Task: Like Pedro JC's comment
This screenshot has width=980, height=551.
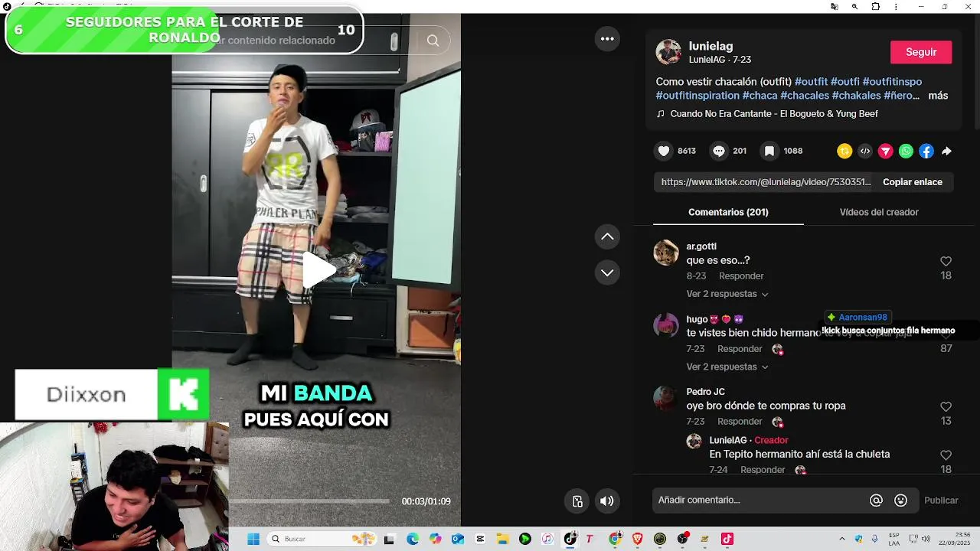Action: 946,406
